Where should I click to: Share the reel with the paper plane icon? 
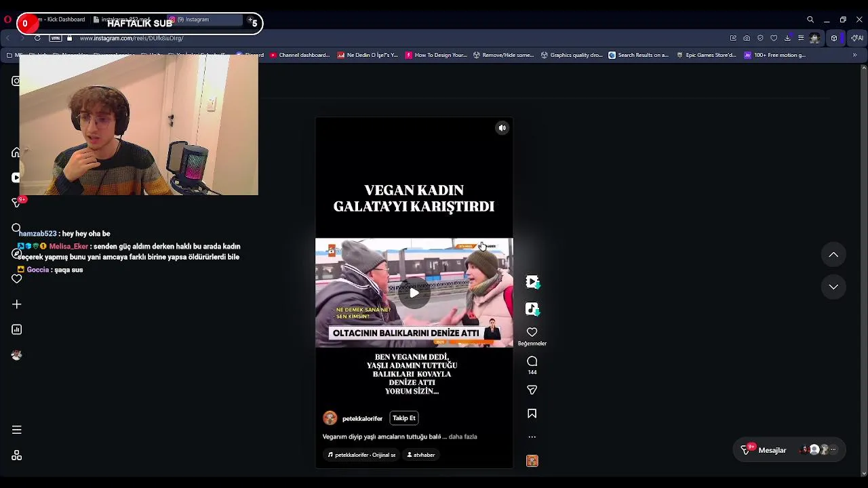click(532, 390)
